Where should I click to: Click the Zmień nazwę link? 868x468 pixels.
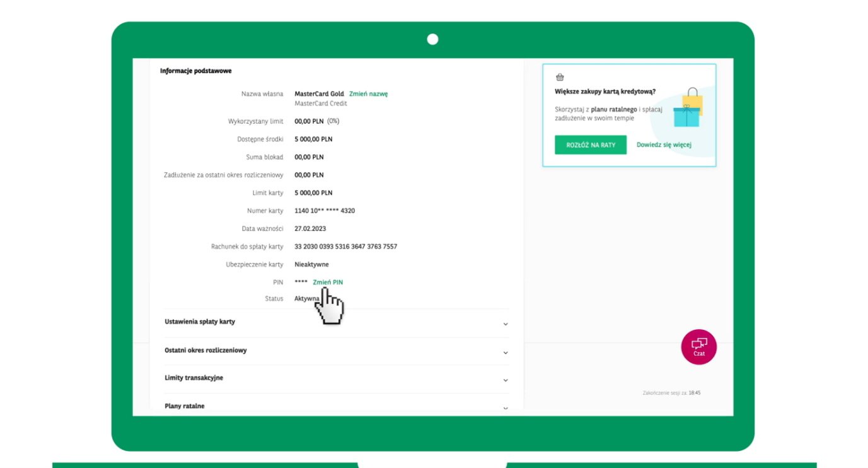pyautogui.click(x=368, y=94)
